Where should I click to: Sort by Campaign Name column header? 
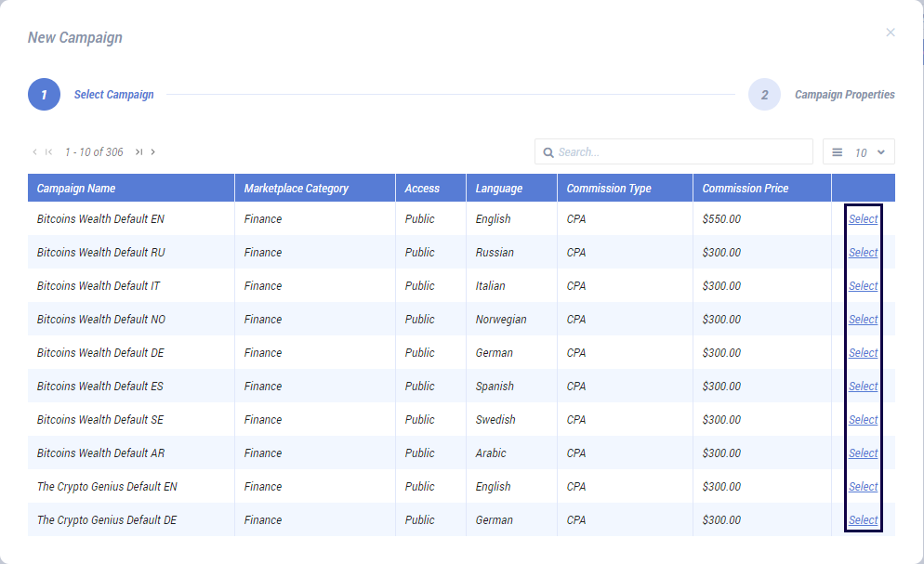tap(76, 189)
